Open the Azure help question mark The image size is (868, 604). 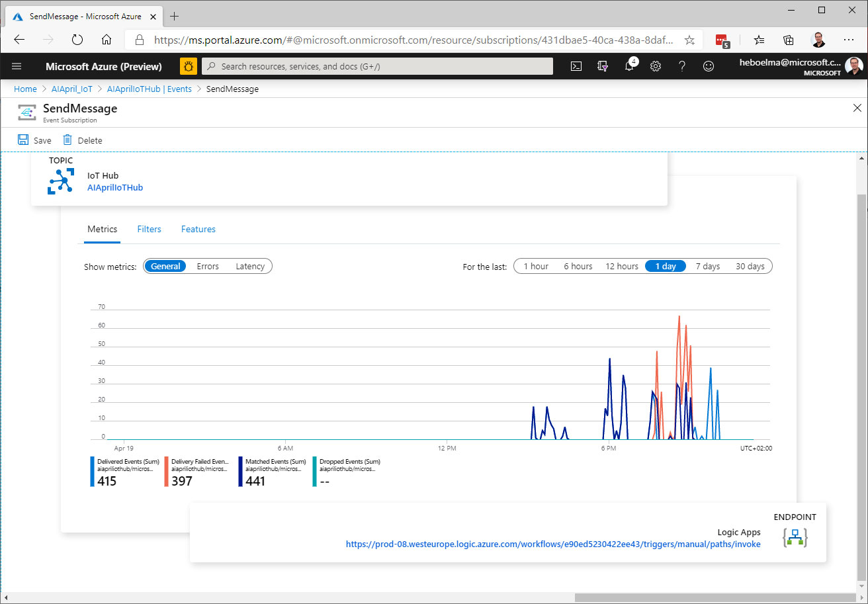pos(682,66)
